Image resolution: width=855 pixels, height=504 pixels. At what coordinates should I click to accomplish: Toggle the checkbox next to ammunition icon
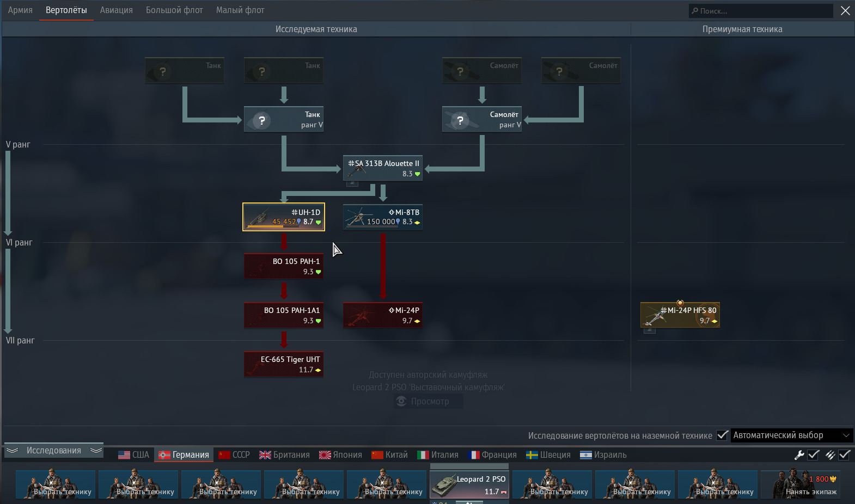tap(845, 454)
